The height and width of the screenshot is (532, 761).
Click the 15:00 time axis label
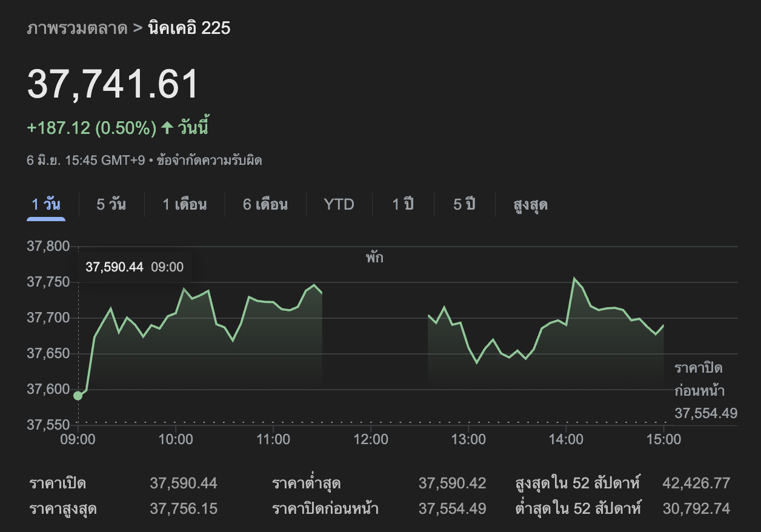click(x=663, y=439)
